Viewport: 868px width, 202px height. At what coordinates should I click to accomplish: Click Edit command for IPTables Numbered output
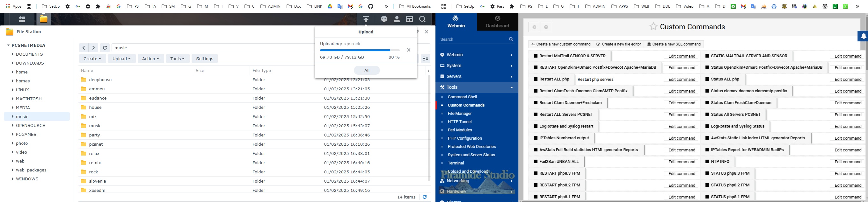pyautogui.click(x=681, y=138)
